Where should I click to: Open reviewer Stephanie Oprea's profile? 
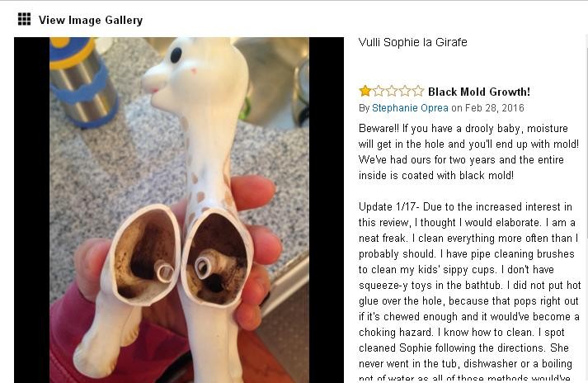410,108
